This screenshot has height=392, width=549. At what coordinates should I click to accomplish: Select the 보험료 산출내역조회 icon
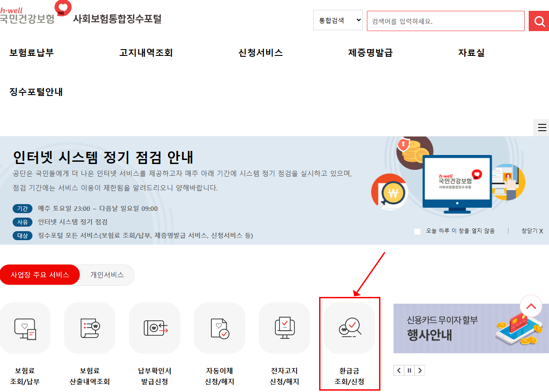pyautogui.click(x=90, y=328)
